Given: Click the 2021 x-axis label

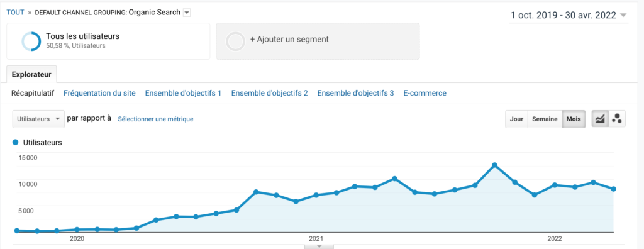Looking at the screenshot, I should (316, 238).
